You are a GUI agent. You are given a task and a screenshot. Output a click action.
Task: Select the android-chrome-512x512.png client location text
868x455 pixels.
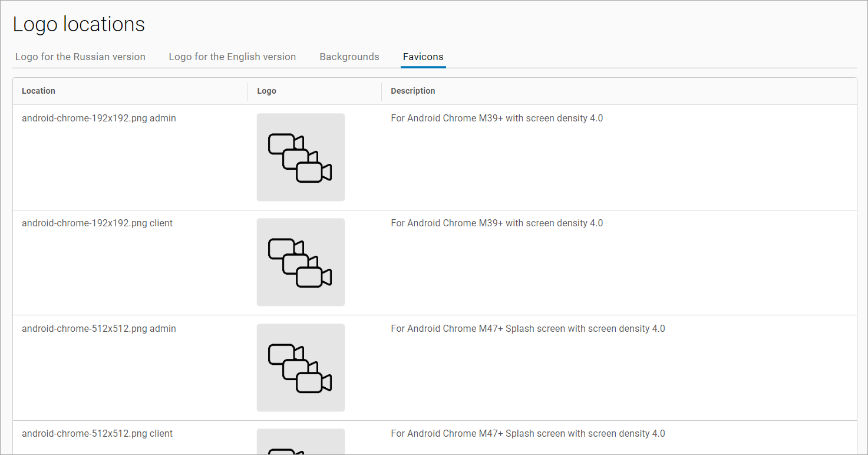click(97, 434)
